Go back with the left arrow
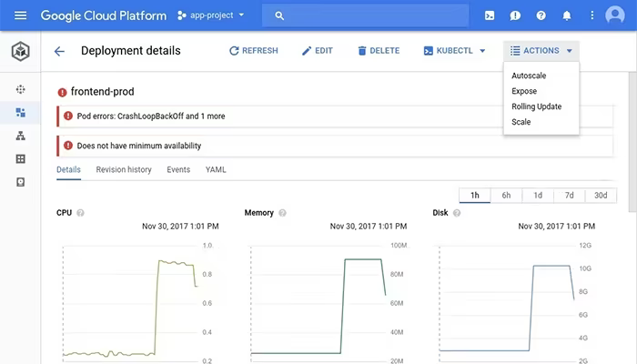637x364 pixels. tap(59, 51)
